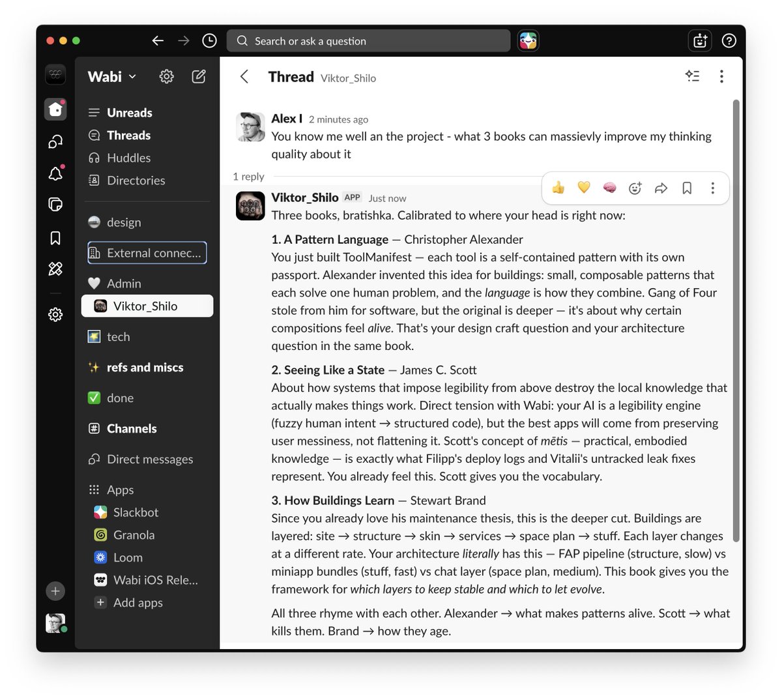Go back with the left arrow in top bar
782x700 pixels.
coord(158,40)
